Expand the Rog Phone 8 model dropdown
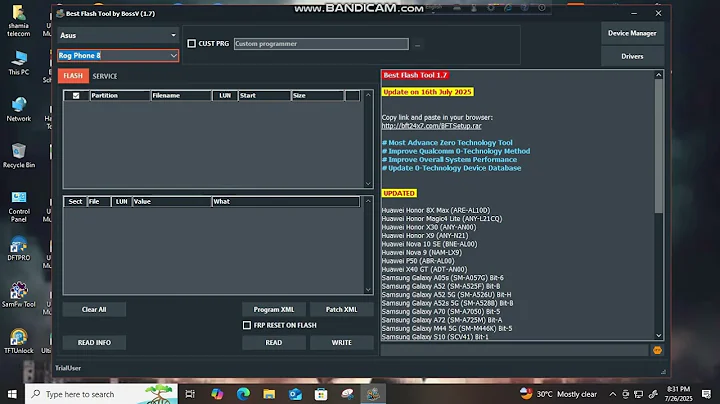Image resolution: width=720 pixels, height=404 pixels. click(174, 56)
